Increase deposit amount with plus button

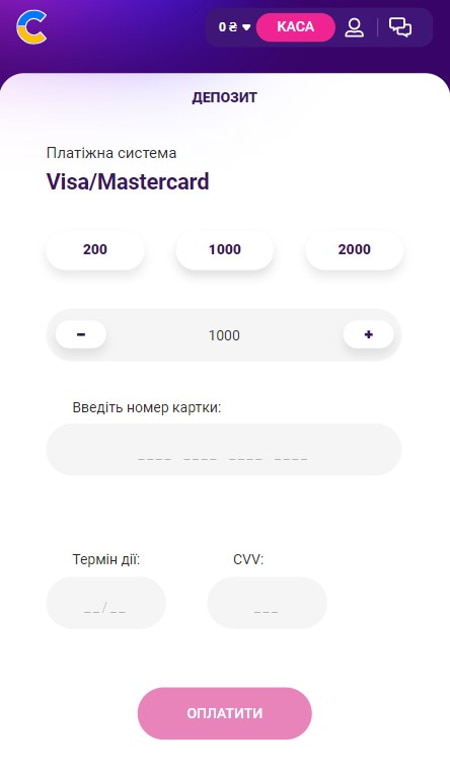(368, 335)
